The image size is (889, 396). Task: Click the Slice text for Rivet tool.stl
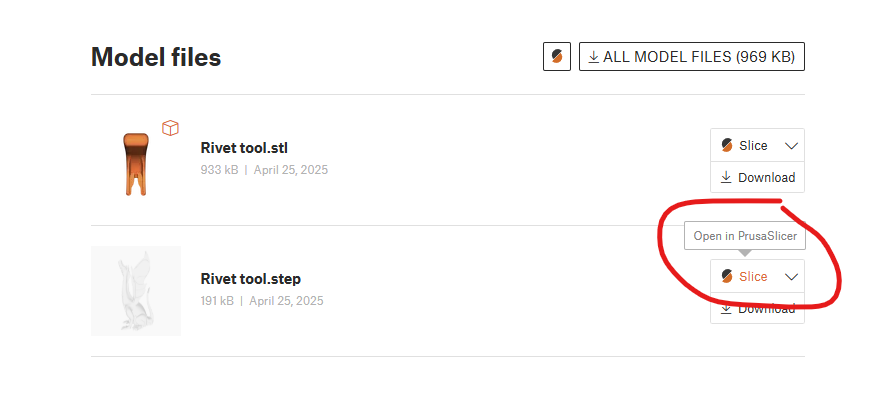[753, 146]
